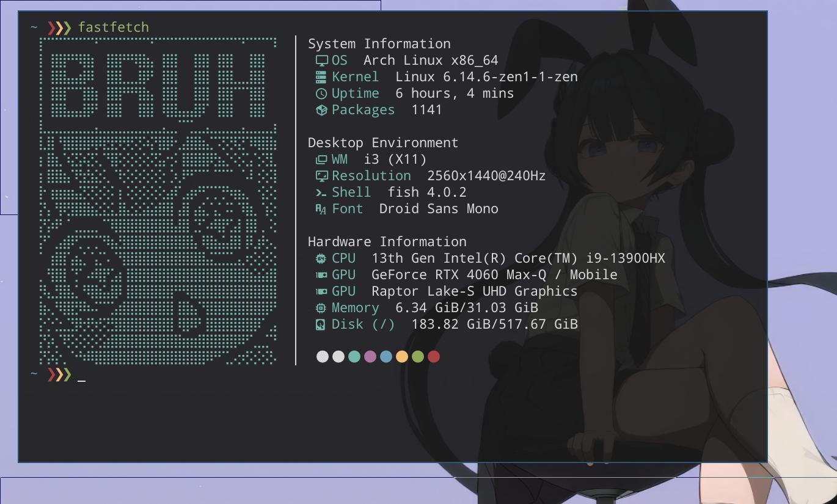The height and width of the screenshot is (504, 837).
Task: Click the Resolution label
Action: pyautogui.click(x=371, y=176)
